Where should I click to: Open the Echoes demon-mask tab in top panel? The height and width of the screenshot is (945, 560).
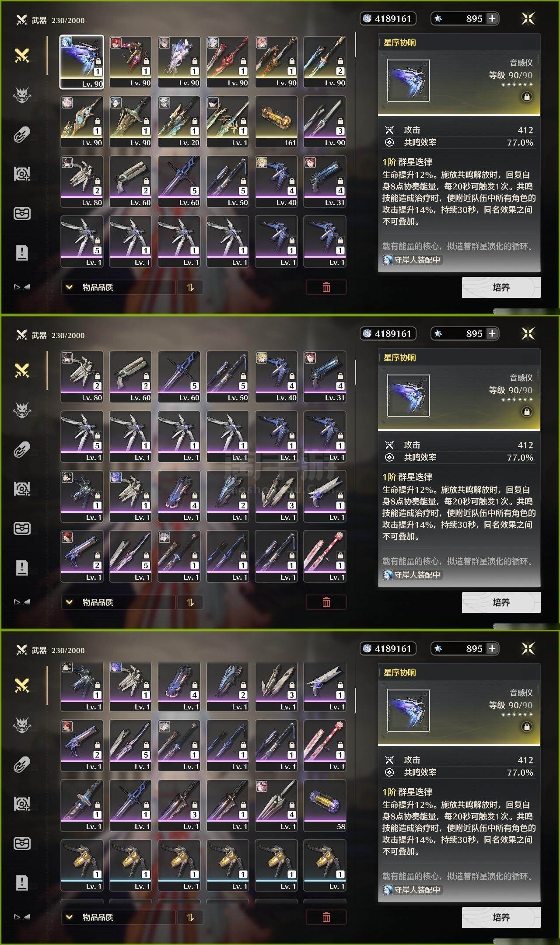[x=22, y=95]
